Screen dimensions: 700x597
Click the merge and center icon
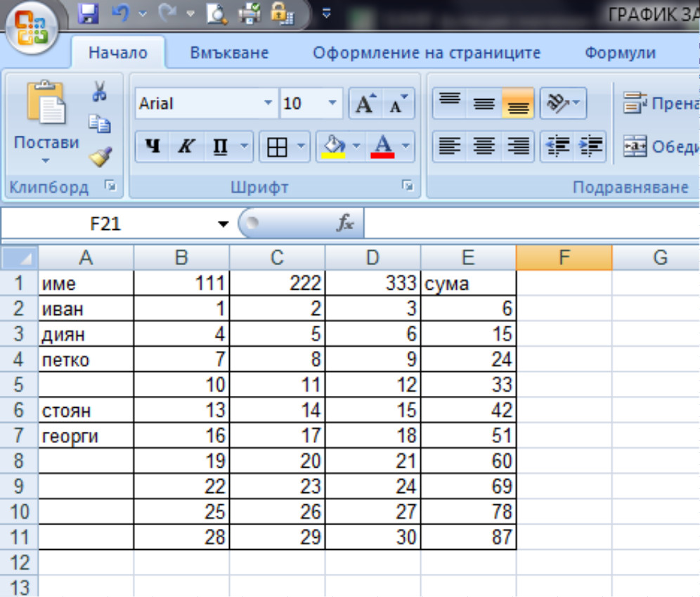pyautogui.click(x=635, y=146)
